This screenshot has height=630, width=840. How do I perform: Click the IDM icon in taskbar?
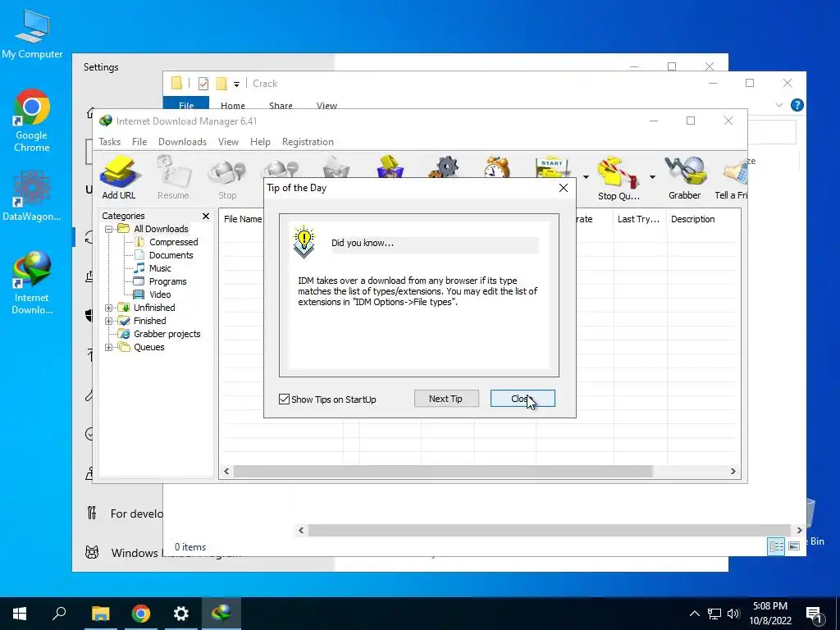click(x=221, y=614)
